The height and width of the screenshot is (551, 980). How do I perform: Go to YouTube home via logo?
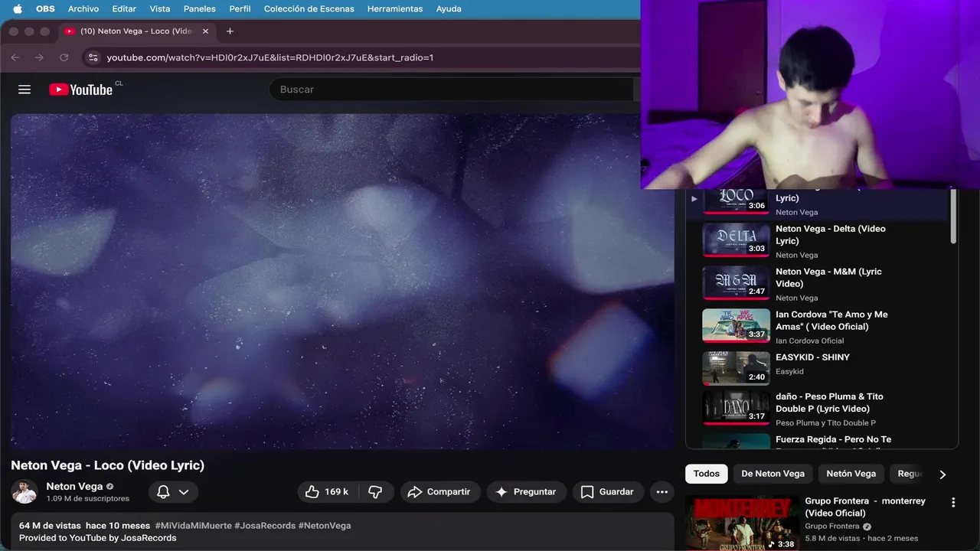80,90
